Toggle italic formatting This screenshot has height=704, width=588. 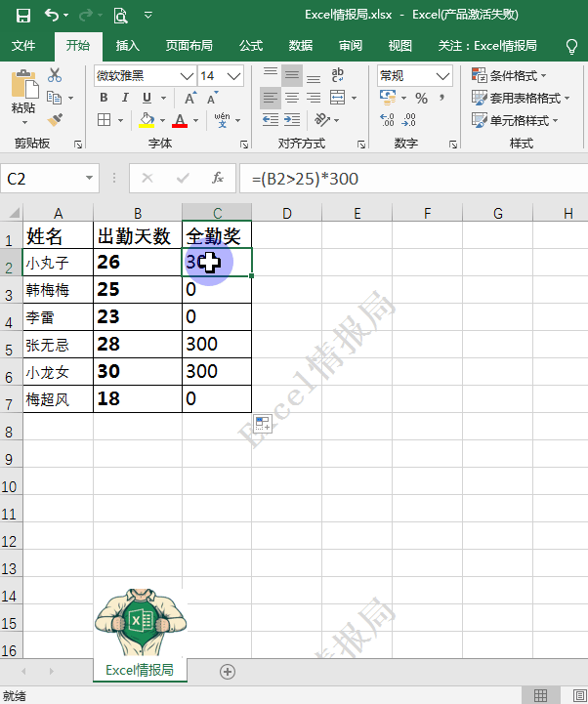[x=126, y=98]
